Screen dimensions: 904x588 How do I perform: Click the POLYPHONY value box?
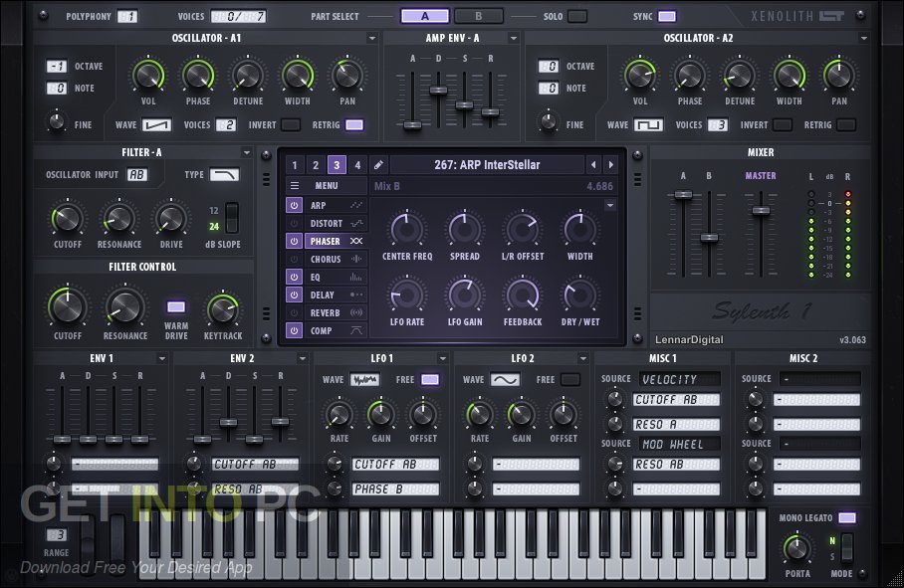click(x=127, y=16)
